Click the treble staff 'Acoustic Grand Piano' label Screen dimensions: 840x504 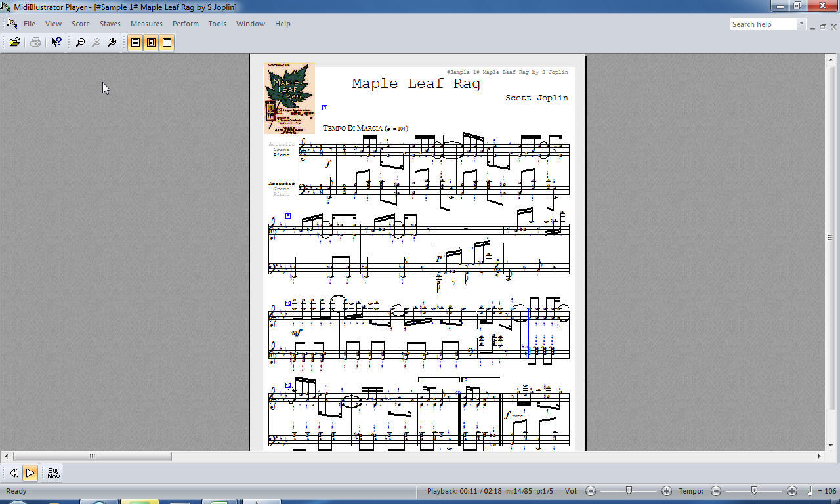tap(281, 150)
